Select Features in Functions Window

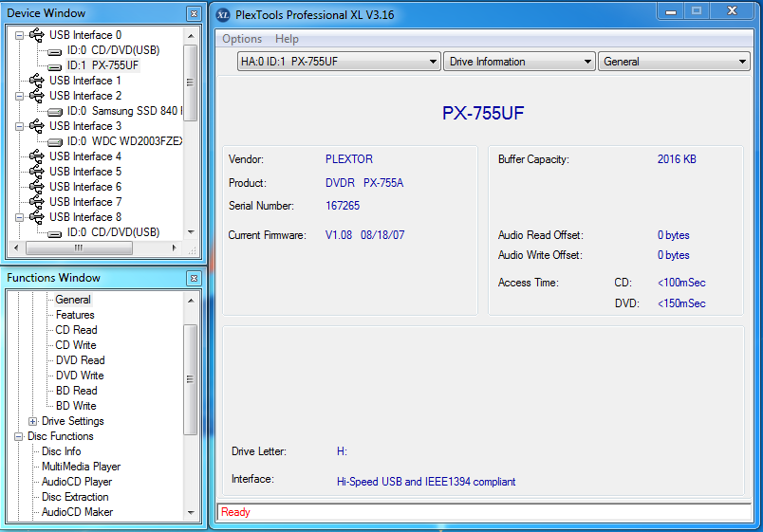coord(74,315)
